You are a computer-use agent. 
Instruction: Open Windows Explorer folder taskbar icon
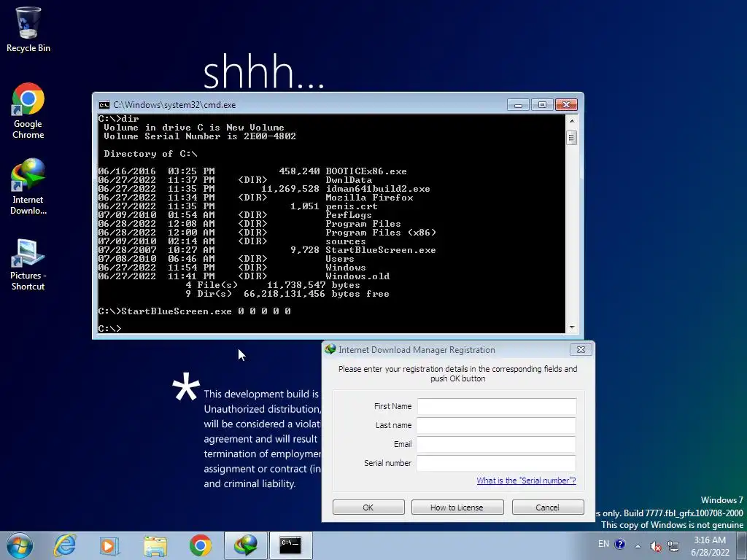155,545
